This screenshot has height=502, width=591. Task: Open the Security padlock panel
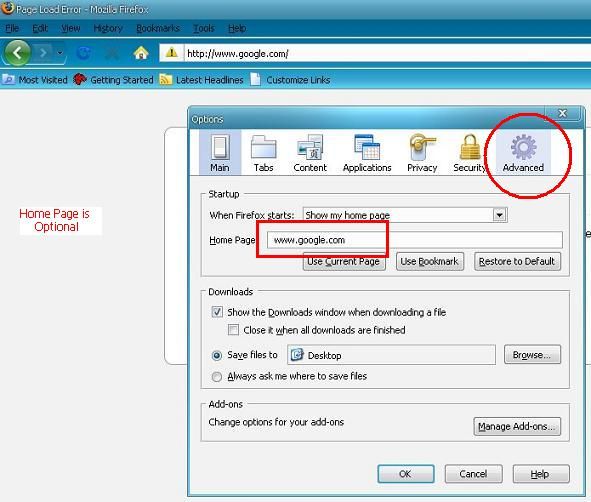click(469, 153)
